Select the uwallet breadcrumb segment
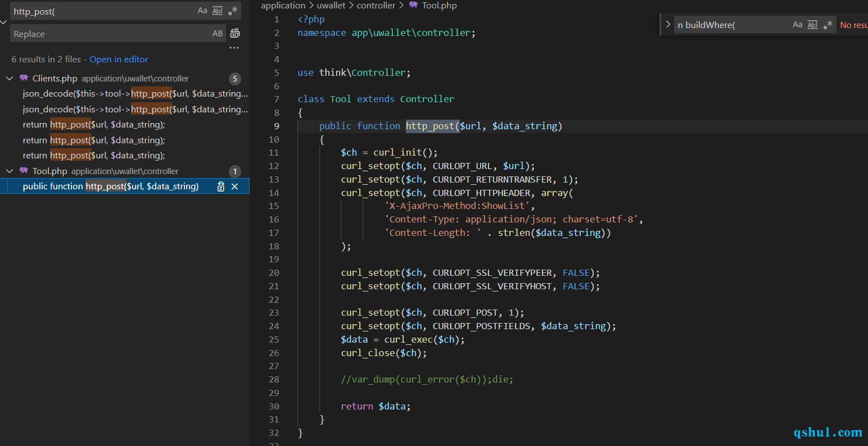The image size is (868, 446). pos(331,5)
